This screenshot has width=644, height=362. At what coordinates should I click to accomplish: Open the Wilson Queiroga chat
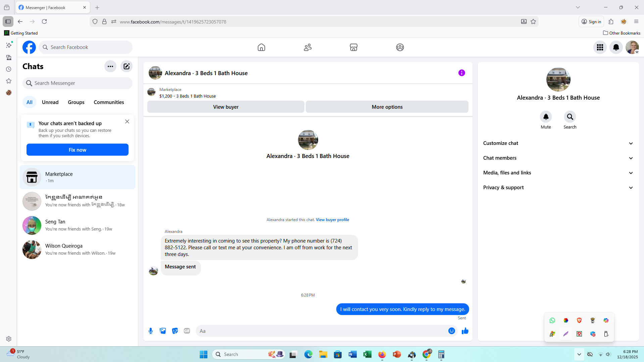[x=78, y=250]
